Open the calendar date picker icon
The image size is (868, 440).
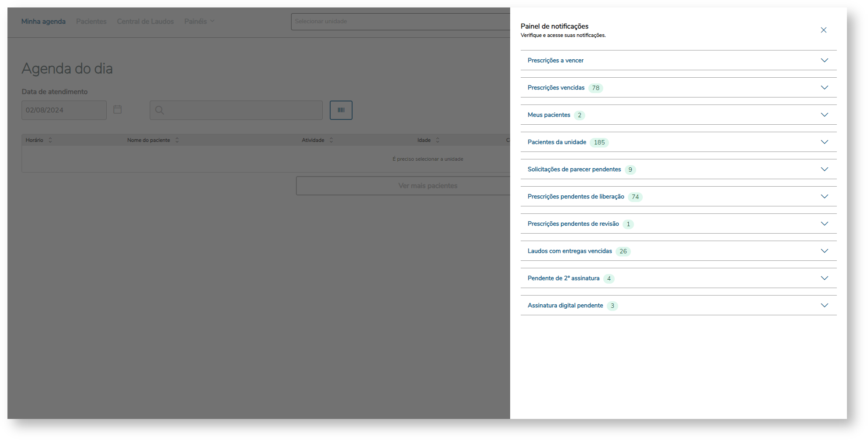(x=117, y=109)
